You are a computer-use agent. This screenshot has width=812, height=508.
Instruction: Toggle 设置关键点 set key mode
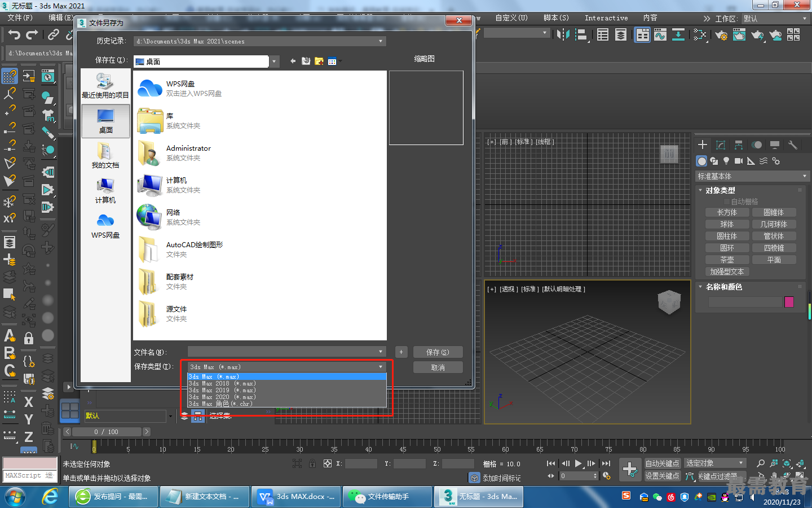[x=663, y=476]
